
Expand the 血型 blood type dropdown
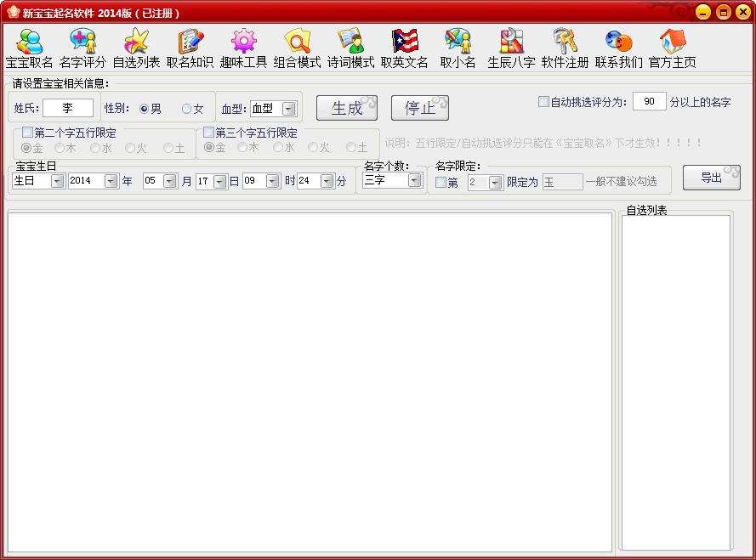tap(288, 109)
